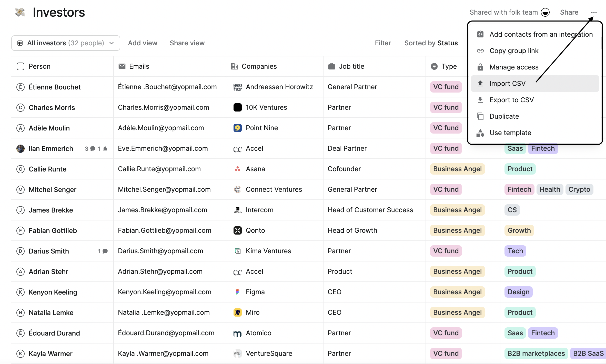Check the select-all Person header checkbox
Viewport: 606px width, 364px height.
21,66
